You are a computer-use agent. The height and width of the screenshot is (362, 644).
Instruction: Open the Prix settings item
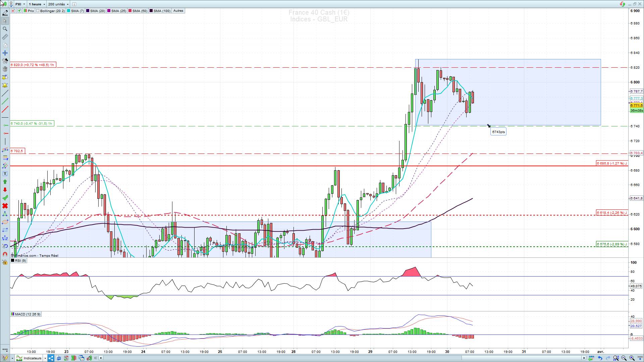29,11
